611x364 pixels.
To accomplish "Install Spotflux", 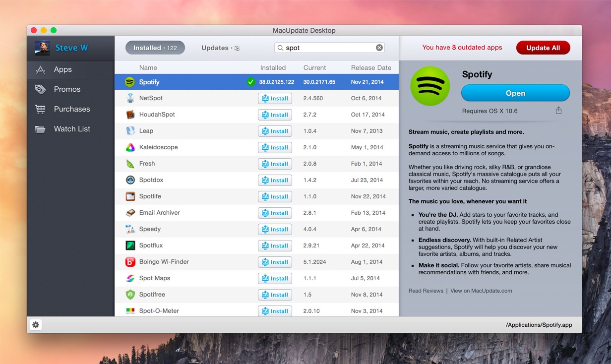I will [x=275, y=245].
